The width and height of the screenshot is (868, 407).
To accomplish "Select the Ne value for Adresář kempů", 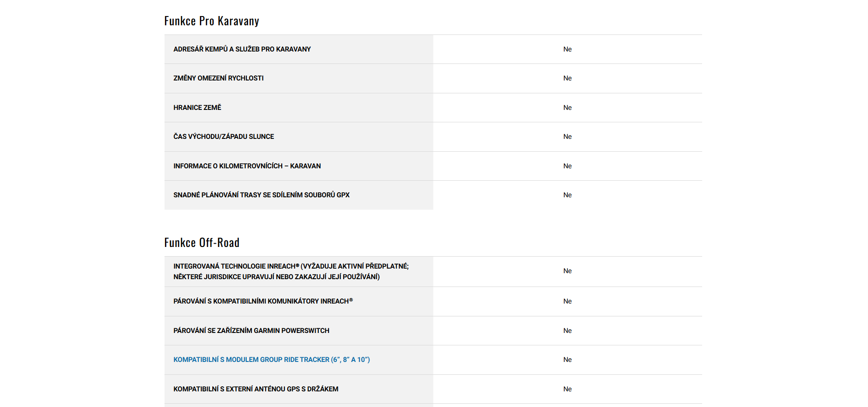I will click(567, 49).
